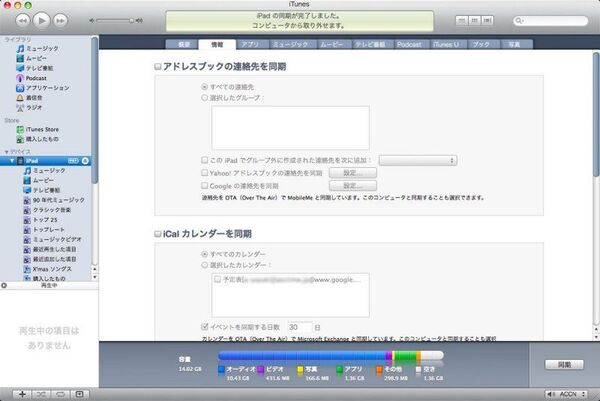This screenshot has height=401, width=600.
Task: Open the search field magnifier menu
Action: (x=519, y=21)
